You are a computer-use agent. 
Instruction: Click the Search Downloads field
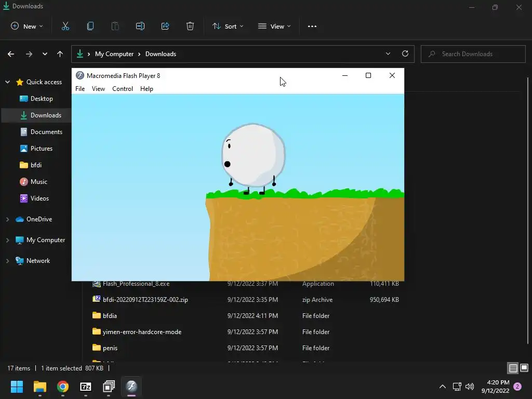tap(473, 54)
